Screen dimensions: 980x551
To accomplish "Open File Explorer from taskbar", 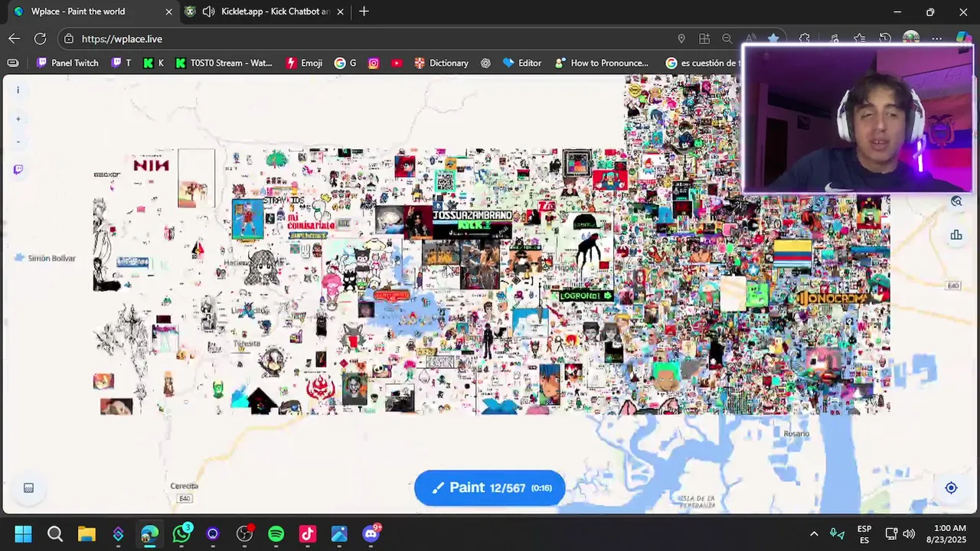I will tap(87, 533).
